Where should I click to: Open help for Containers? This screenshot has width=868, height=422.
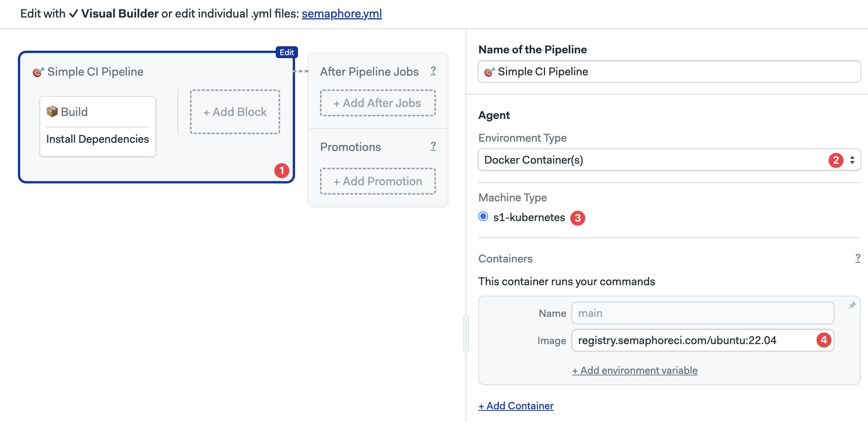858,258
